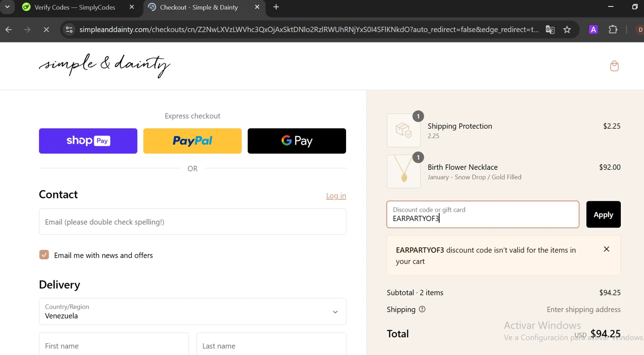The height and width of the screenshot is (355, 644).
Task: Open a new browser tab
Action: point(276,7)
